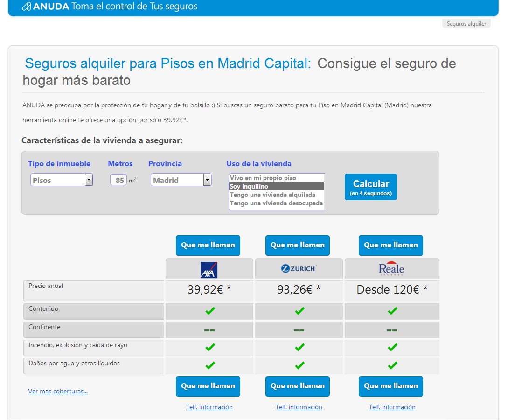The height and width of the screenshot is (420, 515).
Task: Click Zurich Contenido green checkmark
Action: click(299, 310)
